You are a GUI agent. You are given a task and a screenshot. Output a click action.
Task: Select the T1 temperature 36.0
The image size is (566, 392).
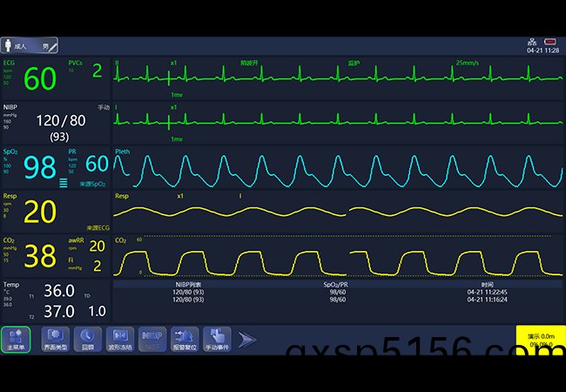59,291
